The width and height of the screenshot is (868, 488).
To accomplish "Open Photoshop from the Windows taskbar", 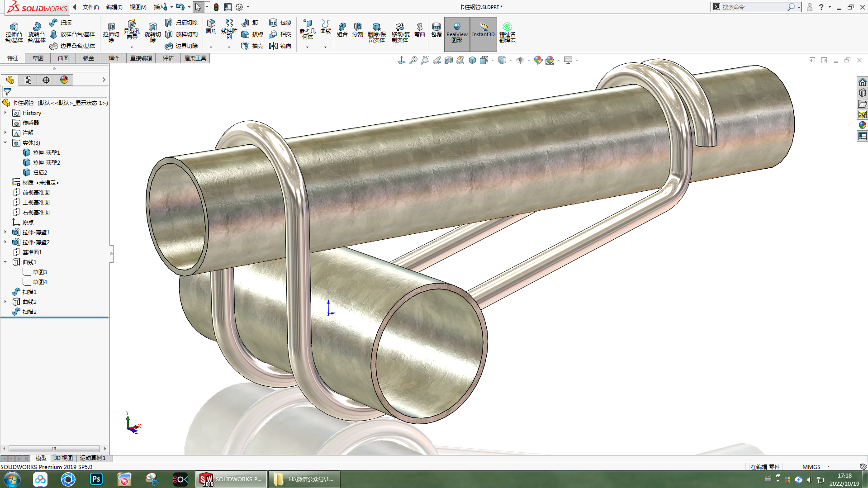I will coord(96,479).
